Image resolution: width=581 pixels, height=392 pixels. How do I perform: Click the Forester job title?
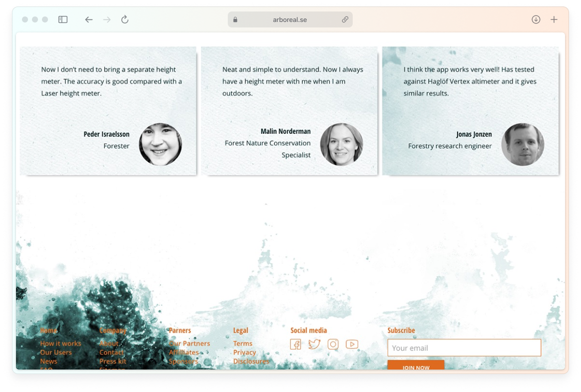point(116,146)
